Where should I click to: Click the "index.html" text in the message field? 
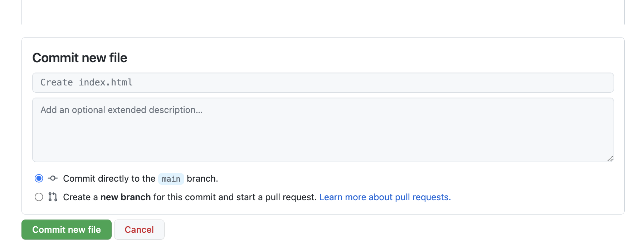pyautogui.click(x=106, y=83)
